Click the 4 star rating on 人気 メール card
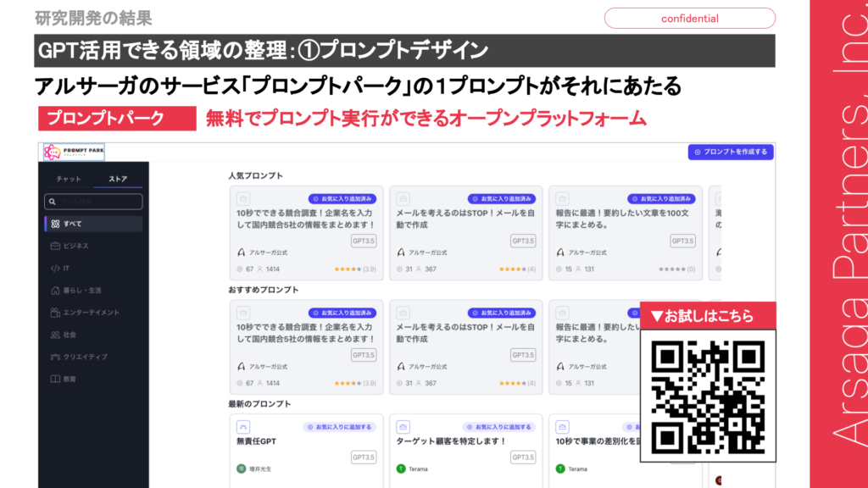 pyautogui.click(x=517, y=269)
